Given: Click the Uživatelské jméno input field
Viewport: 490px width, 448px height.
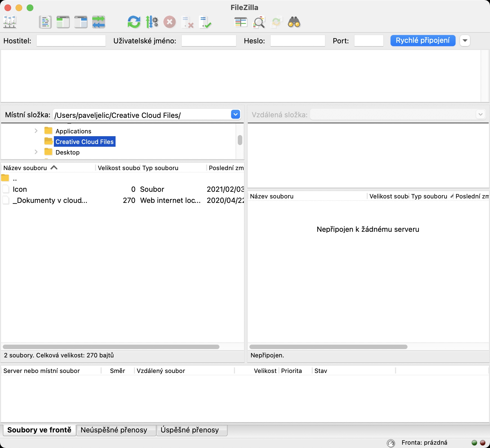Looking at the screenshot, I should coord(209,41).
